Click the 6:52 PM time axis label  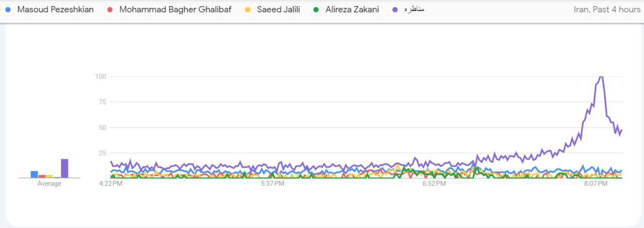pos(434,184)
